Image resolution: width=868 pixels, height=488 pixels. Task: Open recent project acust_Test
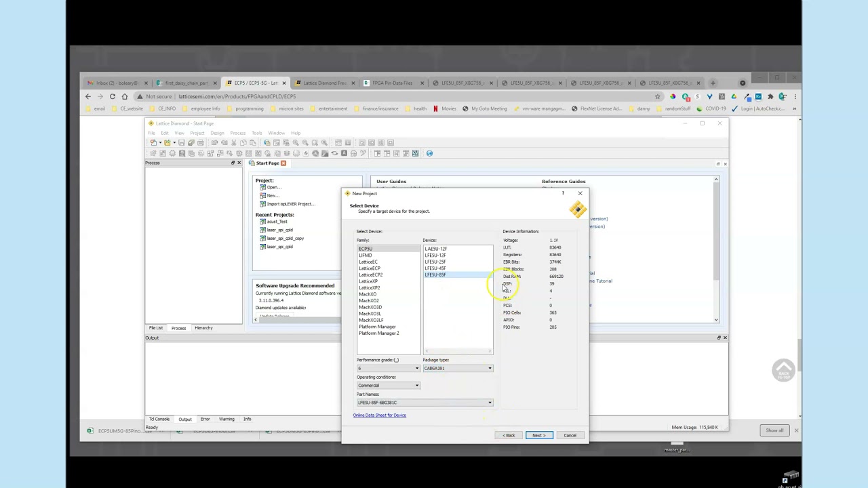(277, 222)
